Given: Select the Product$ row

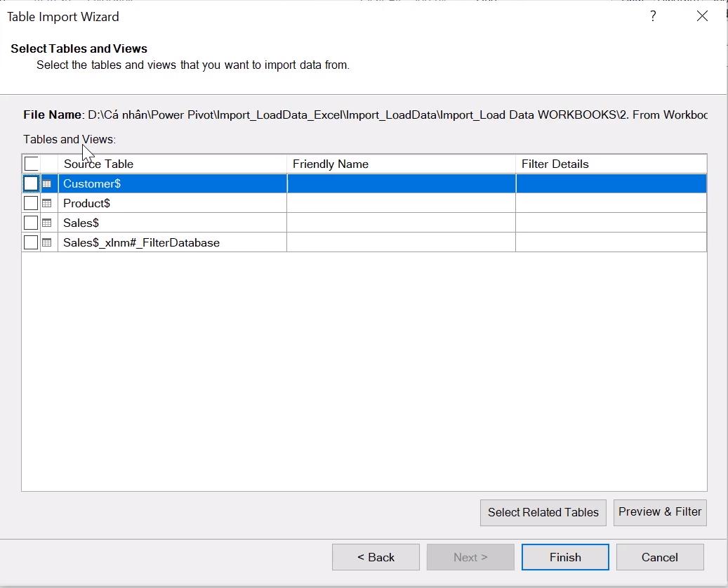Looking at the screenshot, I should pyautogui.click(x=140, y=203).
